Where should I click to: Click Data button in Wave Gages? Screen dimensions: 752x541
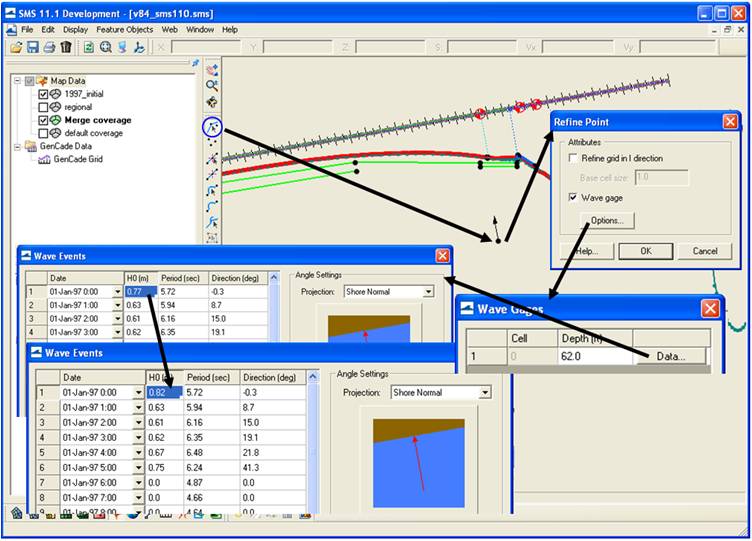pyautogui.click(x=670, y=356)
